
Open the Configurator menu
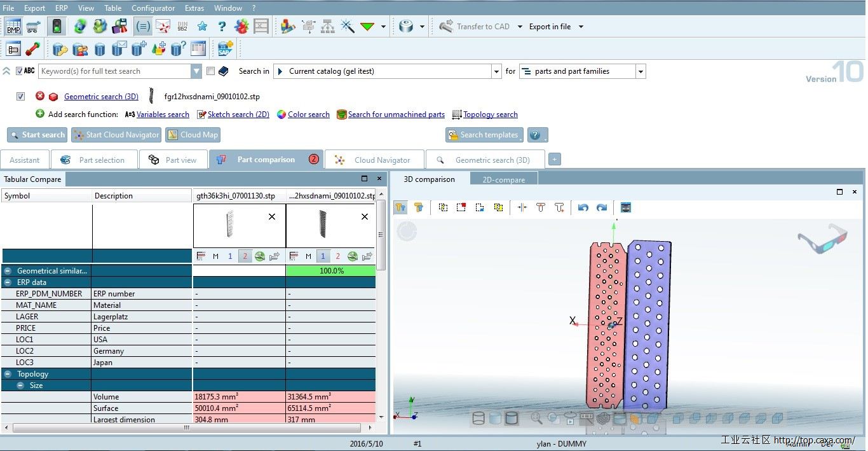coord(153,8)
